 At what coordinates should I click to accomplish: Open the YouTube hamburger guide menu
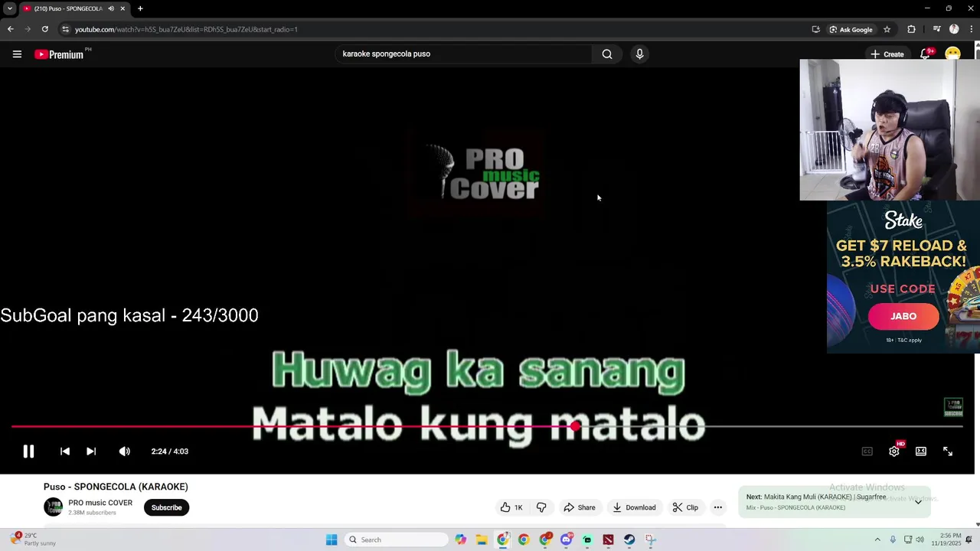pyautogui.click(x=17, y=54)
